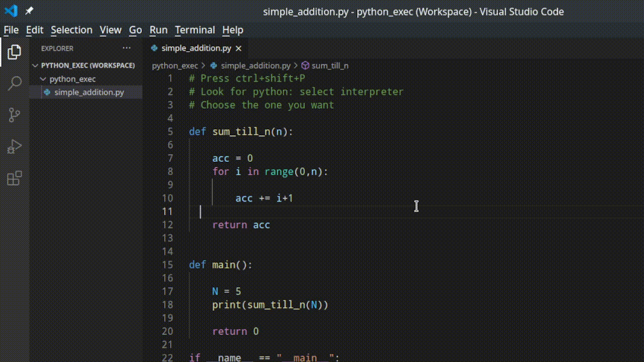The image size is (644, 362).
Task: Click the VS Code logo icon
Action: click(11, 11)
